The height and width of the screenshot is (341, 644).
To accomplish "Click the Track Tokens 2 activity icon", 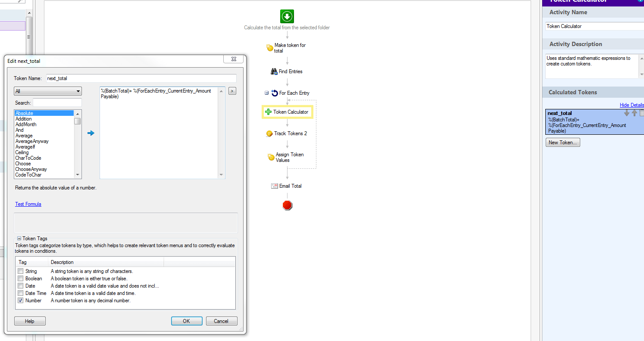I will 269,133.
